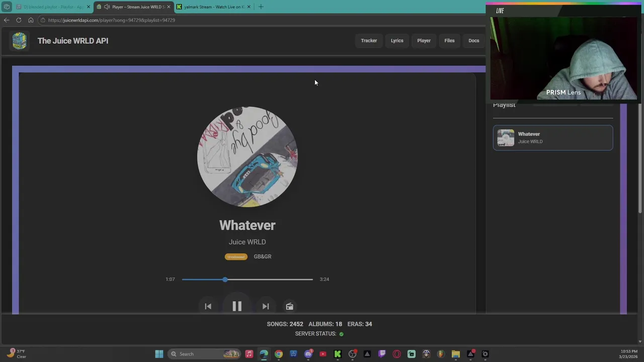644x362 pixels.
Task: Open the browser workspaces icon
Action: (6, 7)
